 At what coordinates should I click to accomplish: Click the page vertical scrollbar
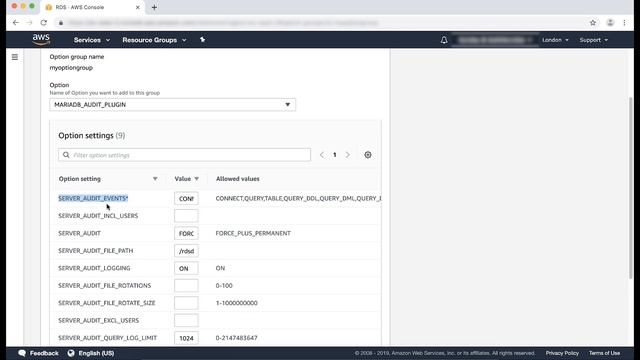(x=631, y=188)
